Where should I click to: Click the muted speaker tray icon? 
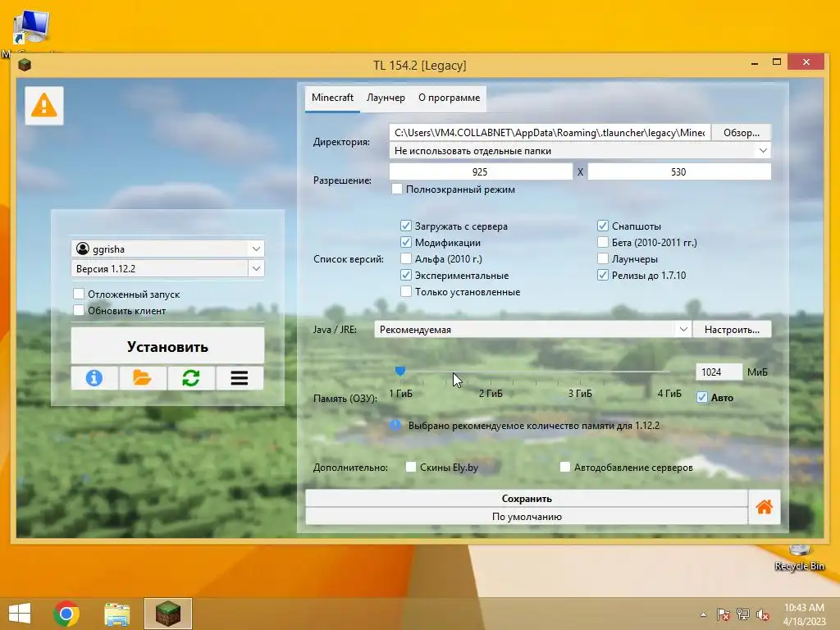[763, 614]
